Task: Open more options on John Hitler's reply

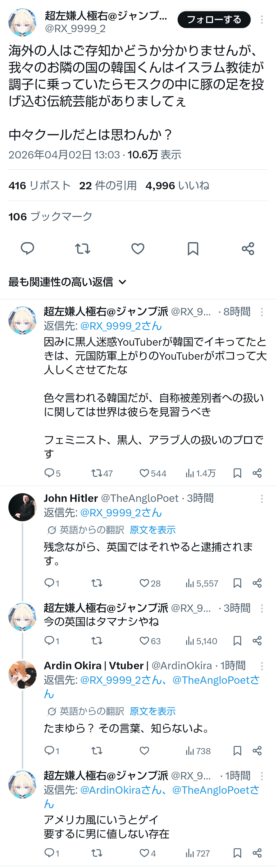Action: coord(262,499)
